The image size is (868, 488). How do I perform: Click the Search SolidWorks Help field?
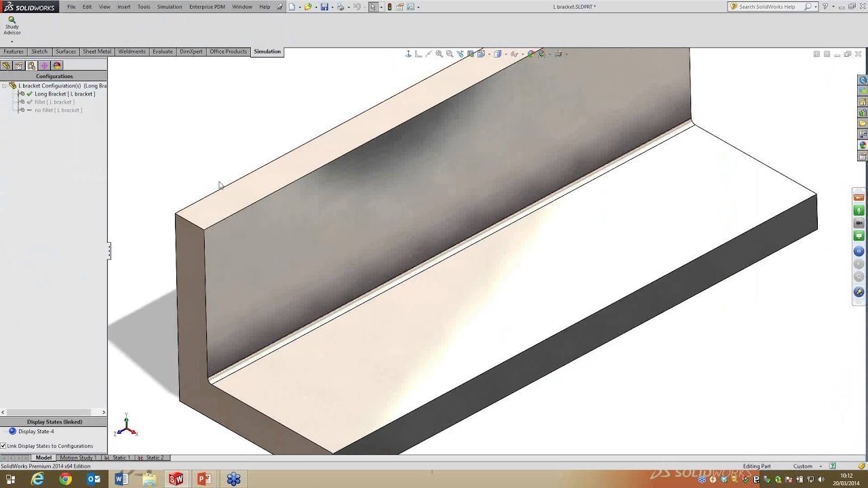pyautogui.click(x=768, y=7)
